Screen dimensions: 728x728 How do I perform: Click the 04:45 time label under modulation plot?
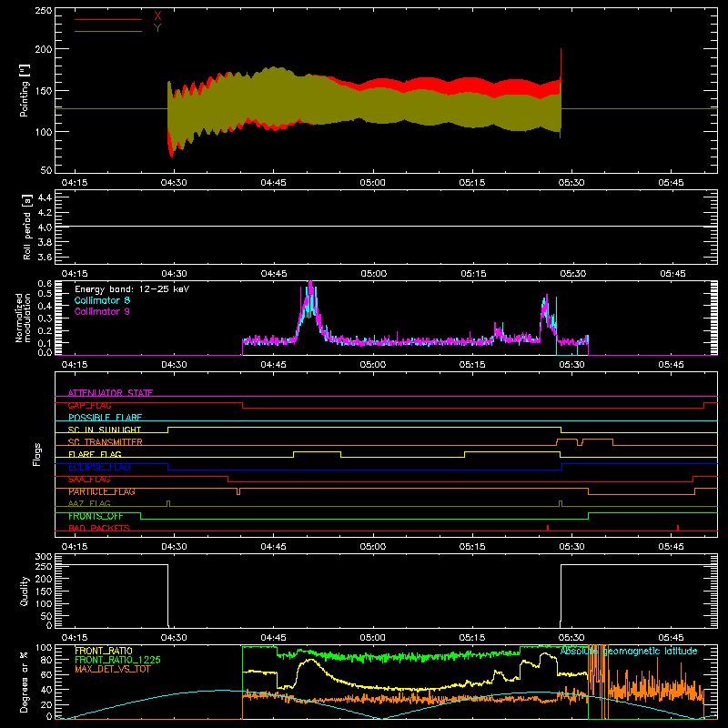click(273, 365)
